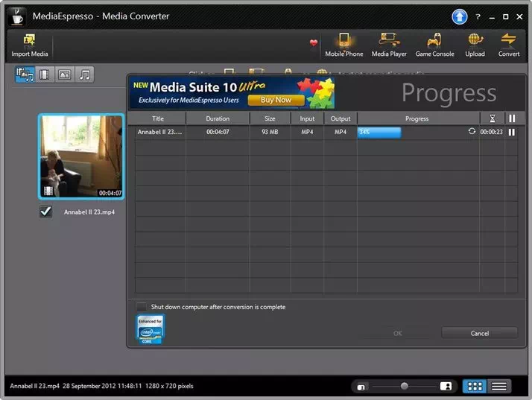
Task: Pause all conversions in header column
Action: [512, 118]
